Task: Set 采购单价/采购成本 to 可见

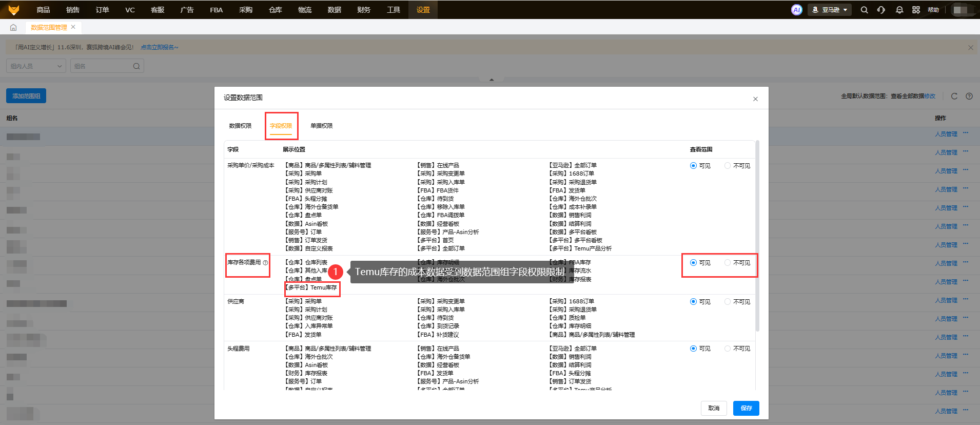Action: (693, 166)
